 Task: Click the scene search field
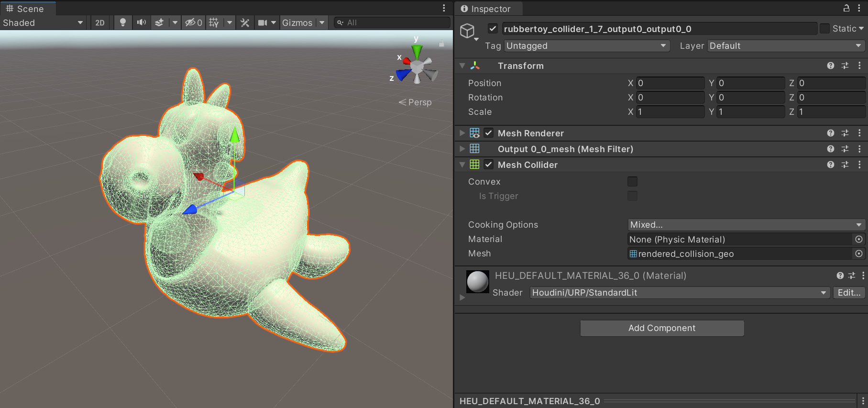point(392,22)
